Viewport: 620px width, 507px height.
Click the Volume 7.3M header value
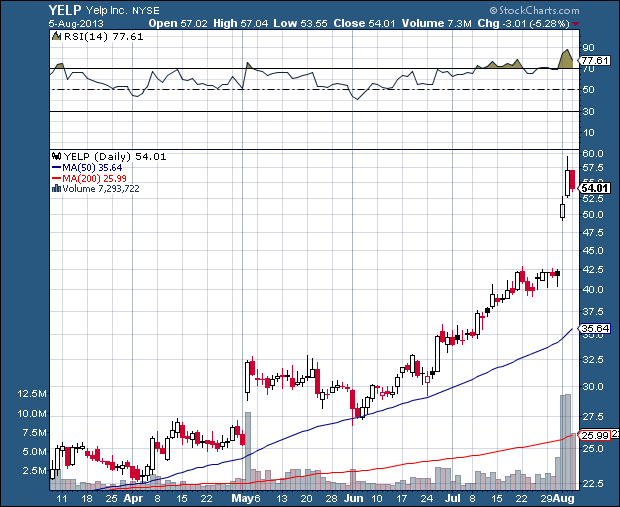pyautogui.click(x=437, y=23)
